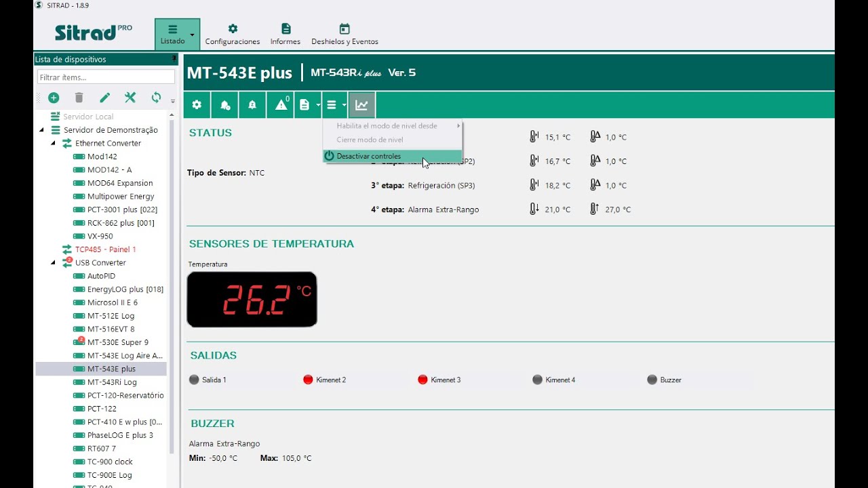868x488 pixels.
Task: Click the Max: 105,0 °C buzzer value
Action: click(x=286, y=458)
